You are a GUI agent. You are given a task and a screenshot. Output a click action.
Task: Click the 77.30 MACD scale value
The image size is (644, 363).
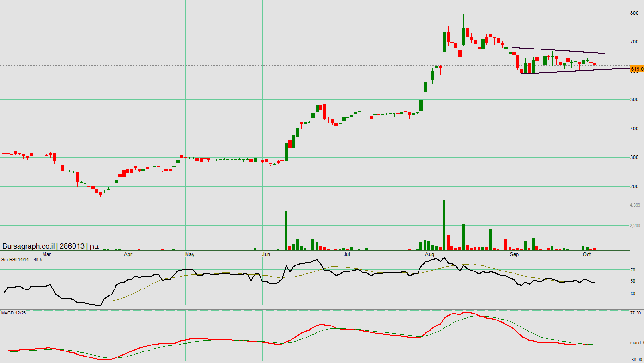point(635,313)
